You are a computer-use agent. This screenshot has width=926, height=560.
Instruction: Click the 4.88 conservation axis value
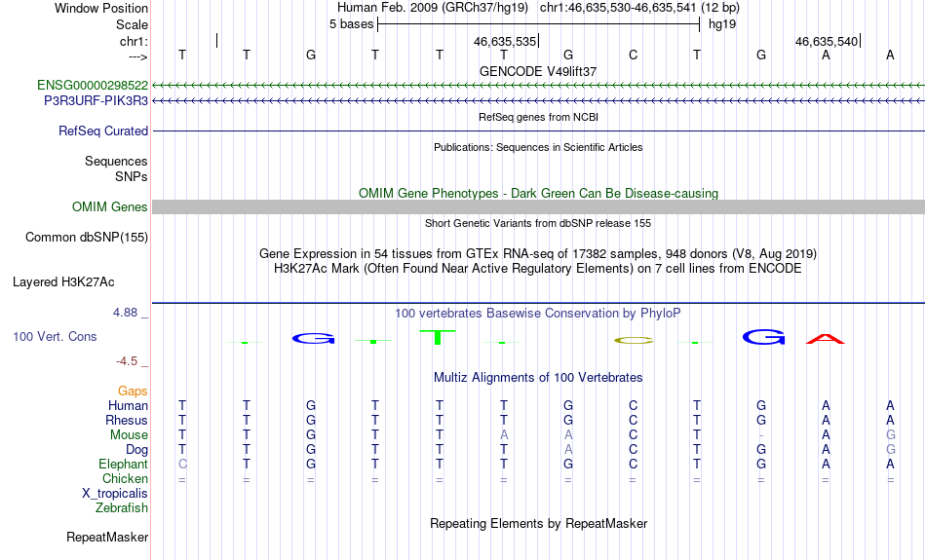coord(125,313)
